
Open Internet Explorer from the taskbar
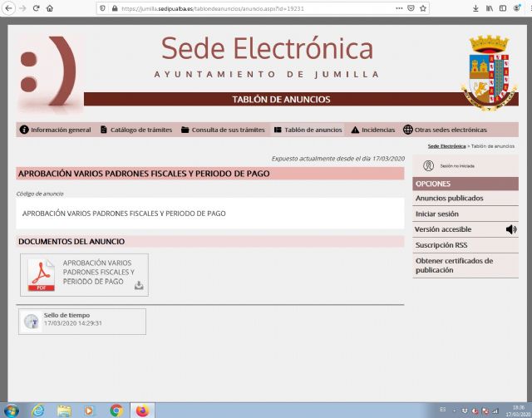coord(37,411)
